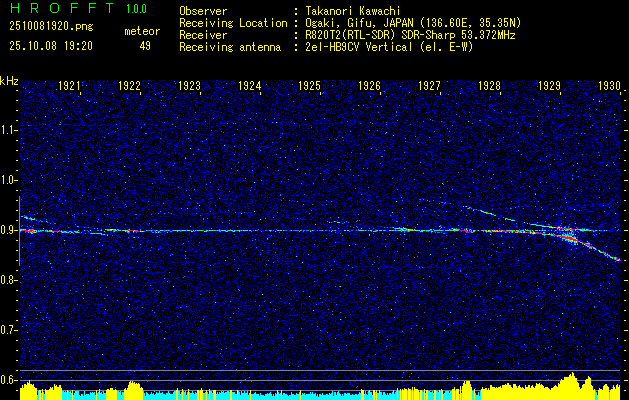Click the HROFFT title text

click(63, 8)
